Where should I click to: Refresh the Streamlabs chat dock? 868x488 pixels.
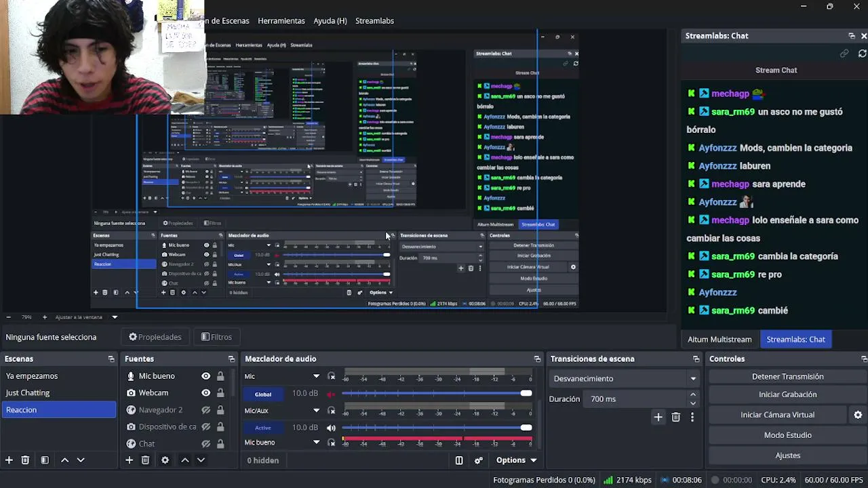click(x=863, y=53)
